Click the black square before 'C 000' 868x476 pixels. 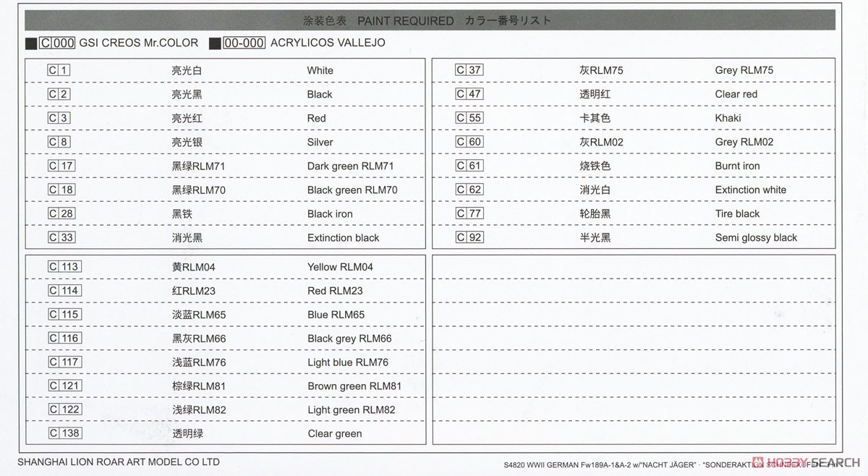coord(31,43)
